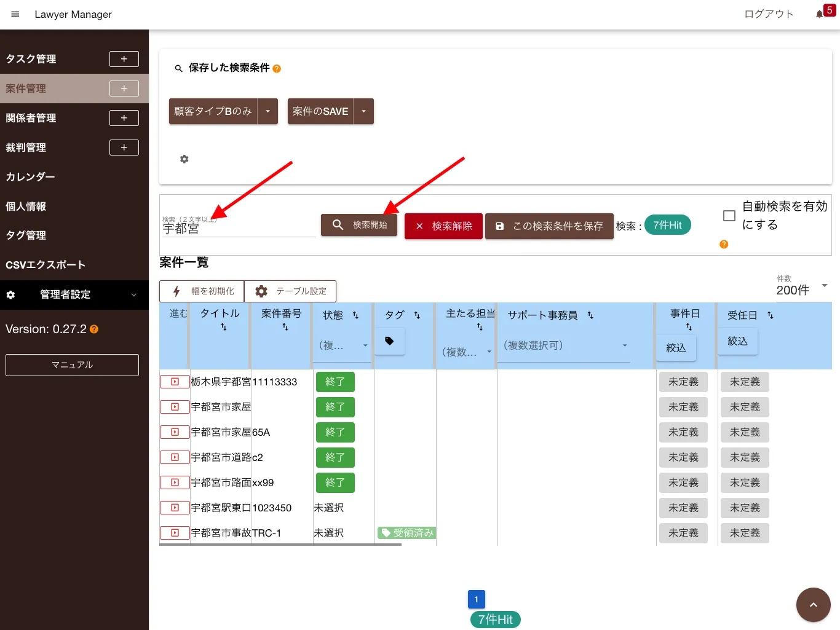Open case 宇都宮市事故 TRC-1 arrow icon
The height and width of the screenshot is (630, 840).
175,533
